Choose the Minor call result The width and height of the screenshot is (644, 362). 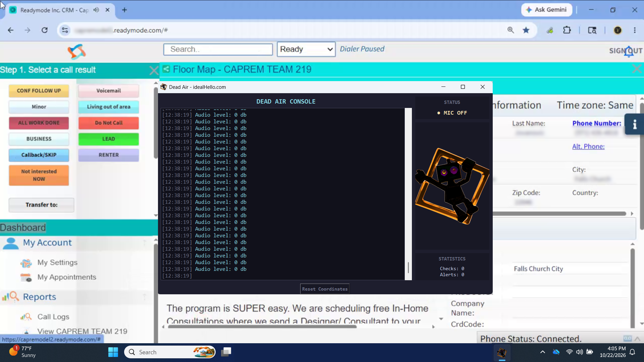tap(39, 107)
